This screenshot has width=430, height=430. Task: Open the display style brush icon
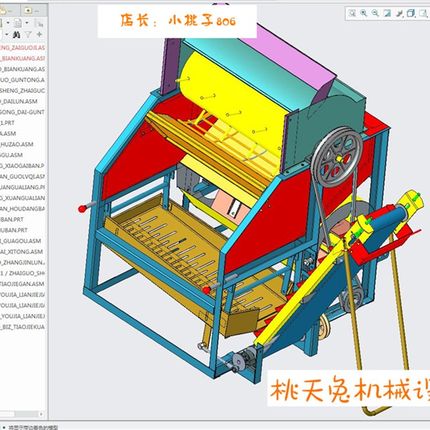399,13
